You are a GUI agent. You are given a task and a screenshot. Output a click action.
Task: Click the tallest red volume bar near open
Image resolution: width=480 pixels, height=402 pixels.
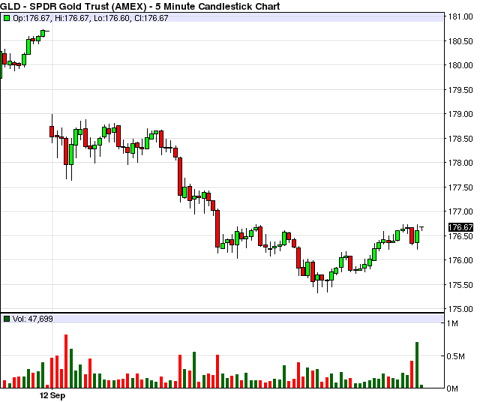pos(66,361)
